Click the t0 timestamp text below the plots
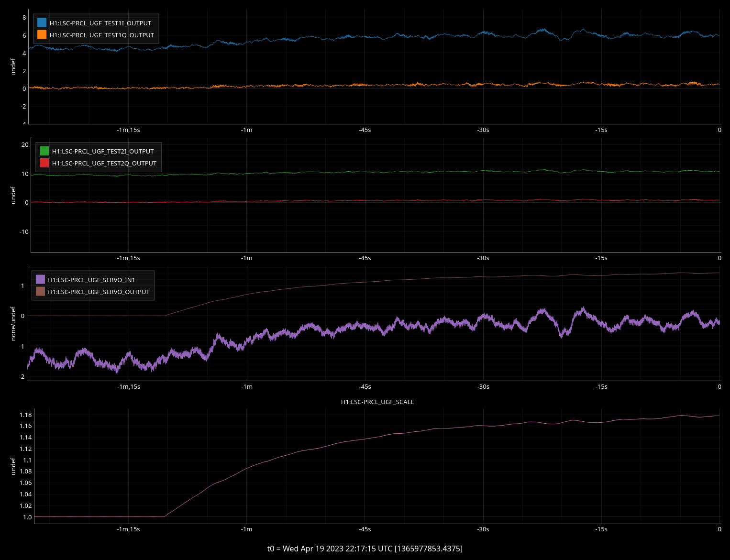The image size is (730, 560). (365, 549)
